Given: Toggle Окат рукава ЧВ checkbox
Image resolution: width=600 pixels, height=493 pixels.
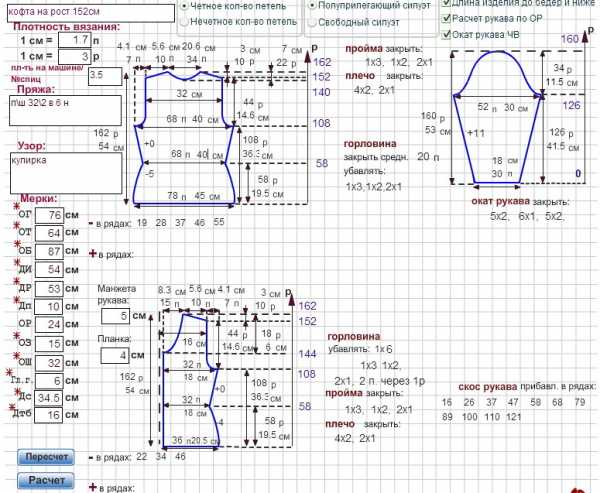Looking at the screenshot, I should click(x=446, y=34).
